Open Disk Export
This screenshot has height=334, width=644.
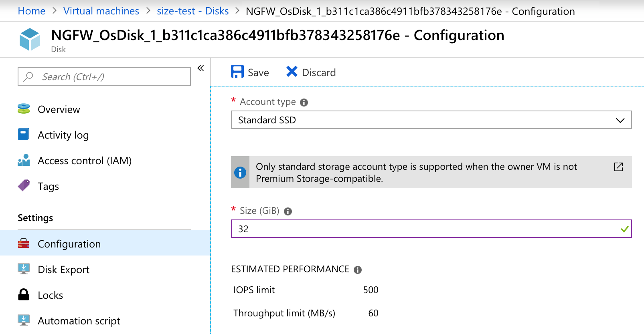(63, 270)
